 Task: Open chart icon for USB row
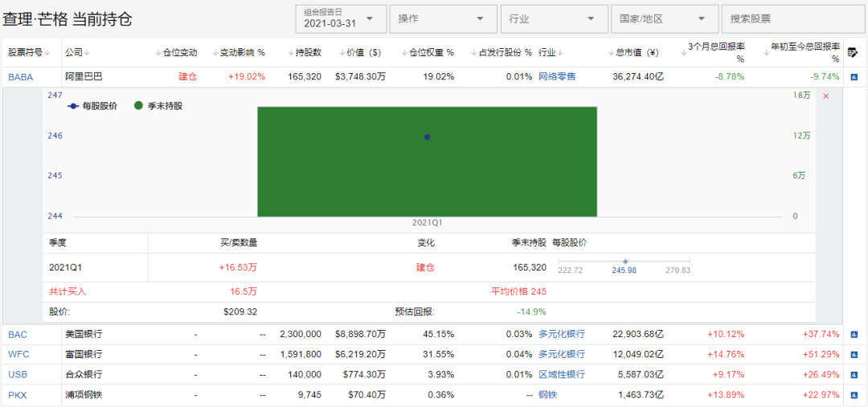[854, 374]
